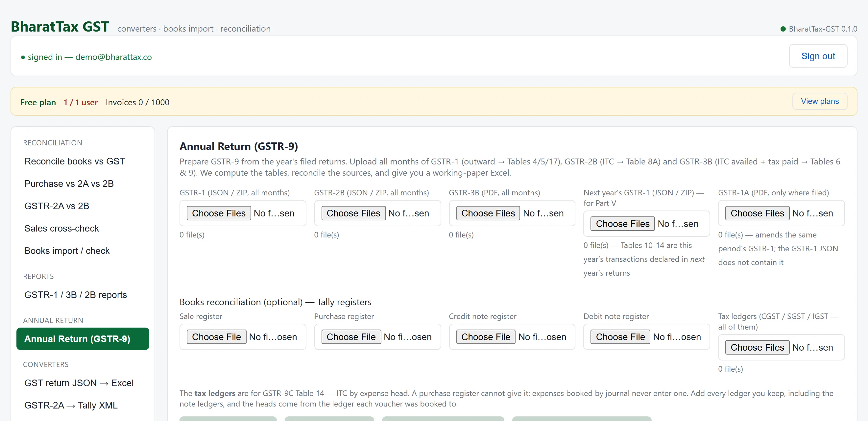Choose files for GSTR-2B JSON / ZIP upload
This screenshot has width=868, height=421.
click(x=353, y=213)
